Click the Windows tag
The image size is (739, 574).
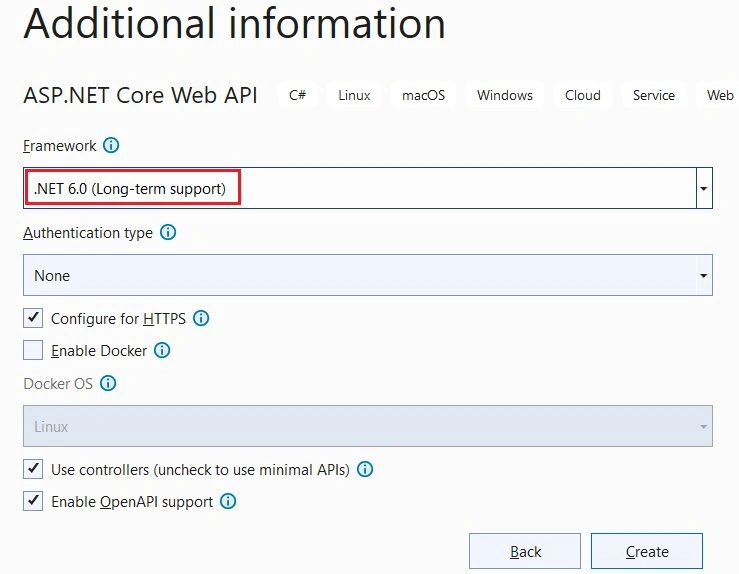(x=505, y=95)
